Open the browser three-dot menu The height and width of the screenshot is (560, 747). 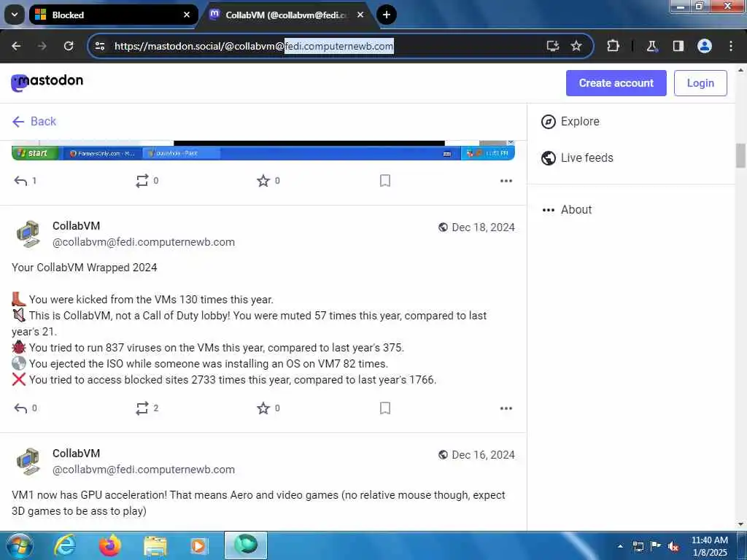[731, 46]
